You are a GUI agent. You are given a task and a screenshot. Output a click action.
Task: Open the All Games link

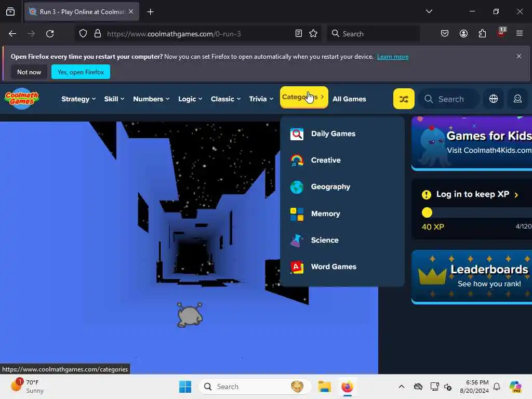point(349,99)
